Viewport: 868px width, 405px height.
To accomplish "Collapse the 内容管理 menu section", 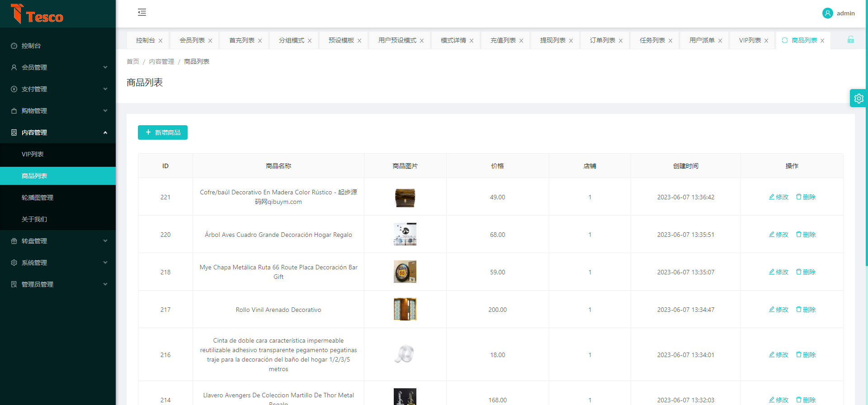I will coord(58,132).
